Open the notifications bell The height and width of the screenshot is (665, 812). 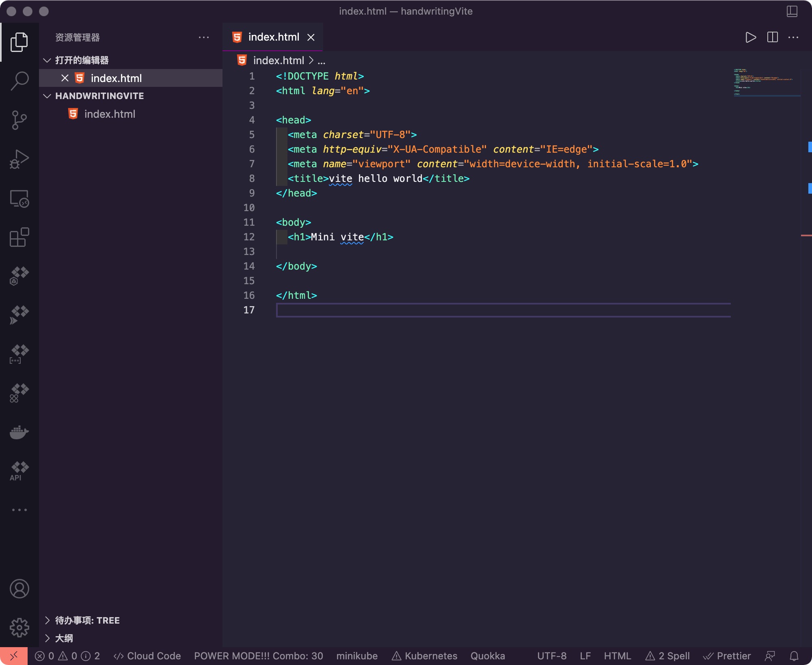[794, 656]
